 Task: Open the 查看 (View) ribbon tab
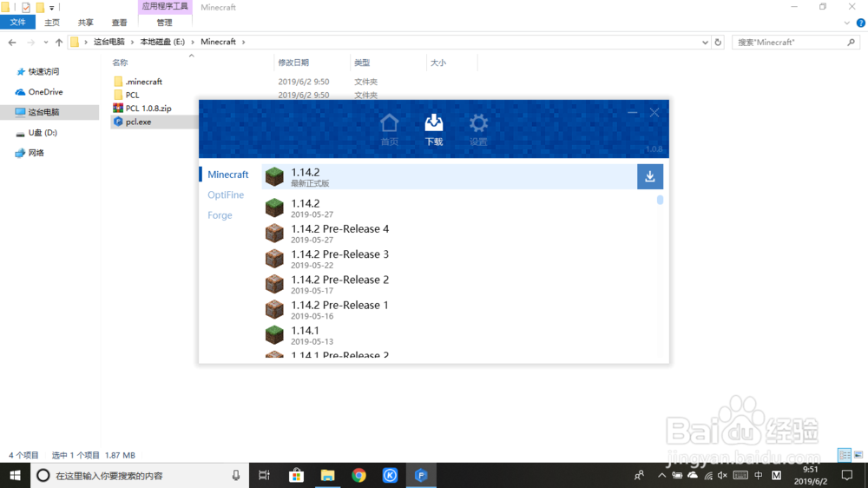[x=119, y=23]
